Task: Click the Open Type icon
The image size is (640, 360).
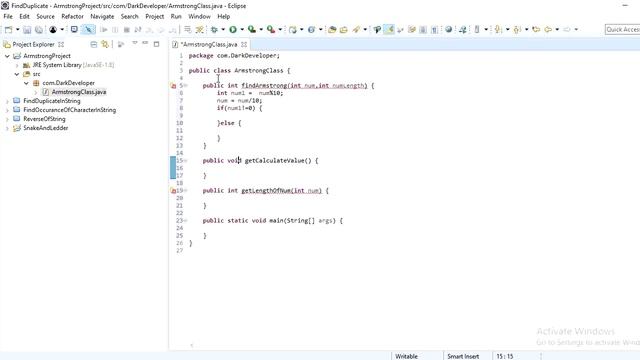Action: tap(332, 29)
